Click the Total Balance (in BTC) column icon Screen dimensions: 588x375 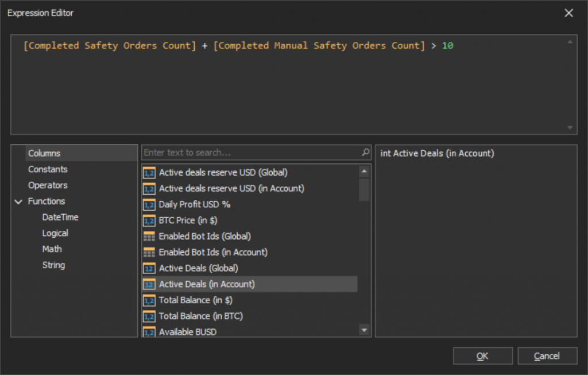[x=149, y=316]
